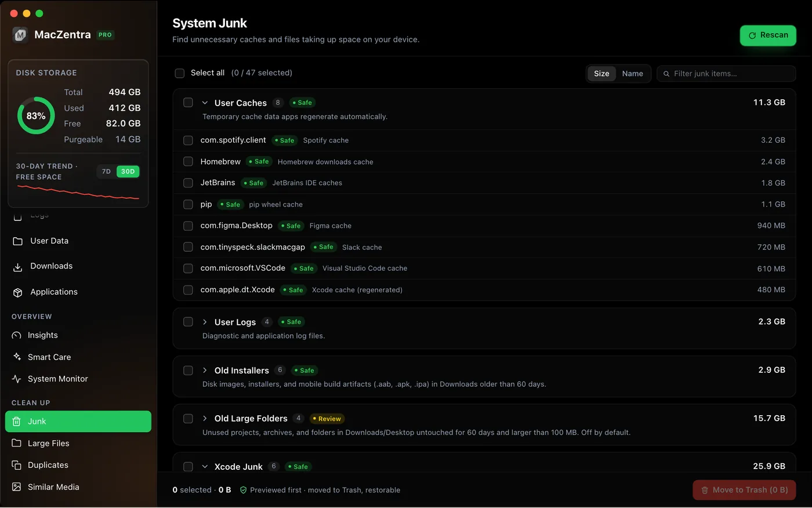Collapse the User Caches group chevron
Screen dimensions: 812x508
pos(205,103)
